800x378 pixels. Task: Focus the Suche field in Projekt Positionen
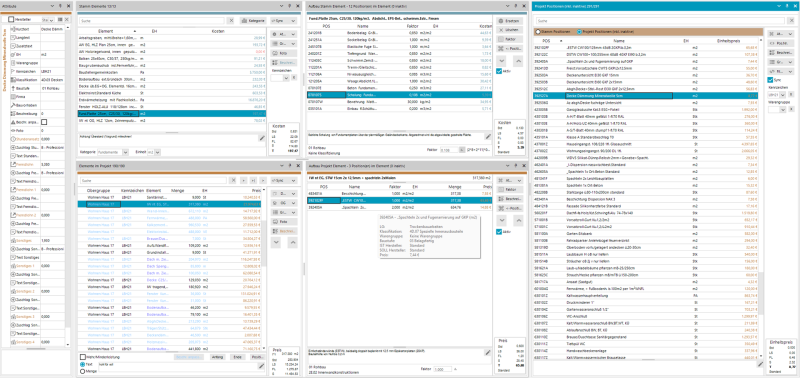point(659,21)
